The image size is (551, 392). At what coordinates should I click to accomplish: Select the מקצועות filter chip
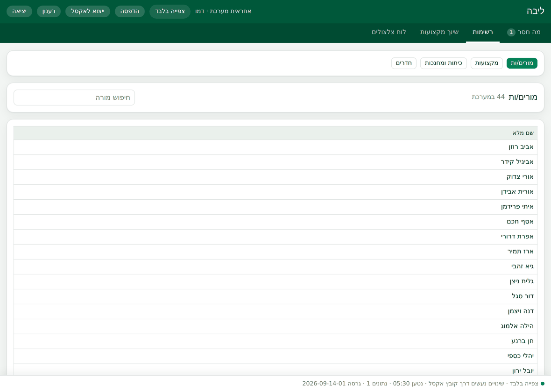click(487, 63)
